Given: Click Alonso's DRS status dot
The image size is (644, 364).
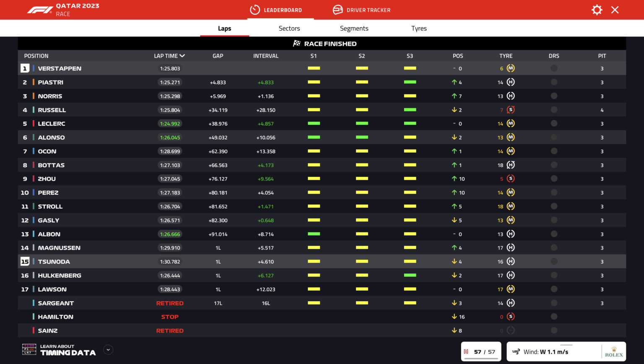Looking at the screenshot, I should [554, 137].
